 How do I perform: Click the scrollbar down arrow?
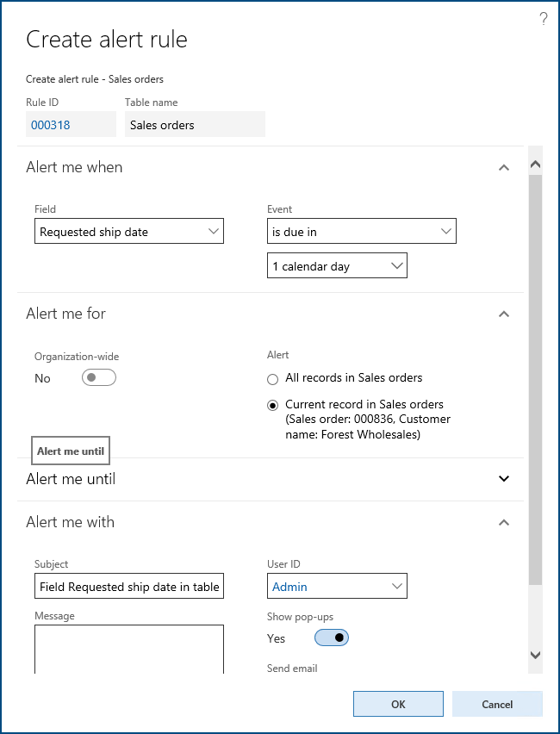(535, 655)
